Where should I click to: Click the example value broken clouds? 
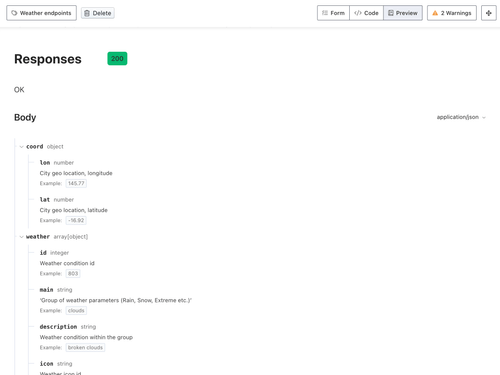(85, 348)
